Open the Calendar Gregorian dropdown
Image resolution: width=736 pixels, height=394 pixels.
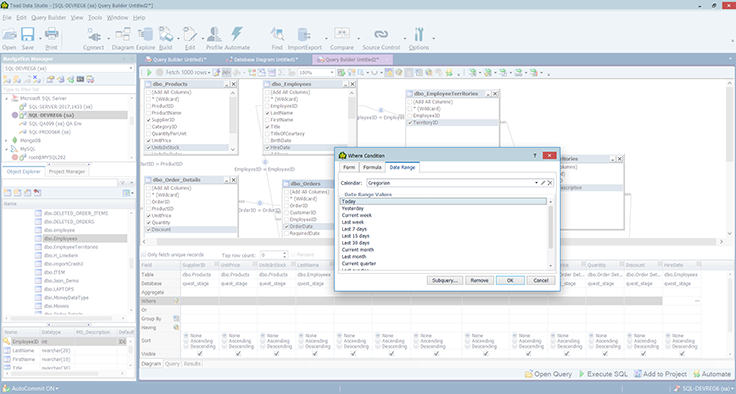(x=536, y=183)
